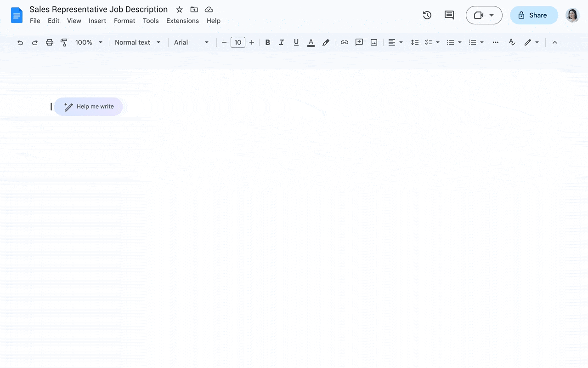Open the text color picker
Viewport: 588px width, 368px height.
tap(311, 42)
